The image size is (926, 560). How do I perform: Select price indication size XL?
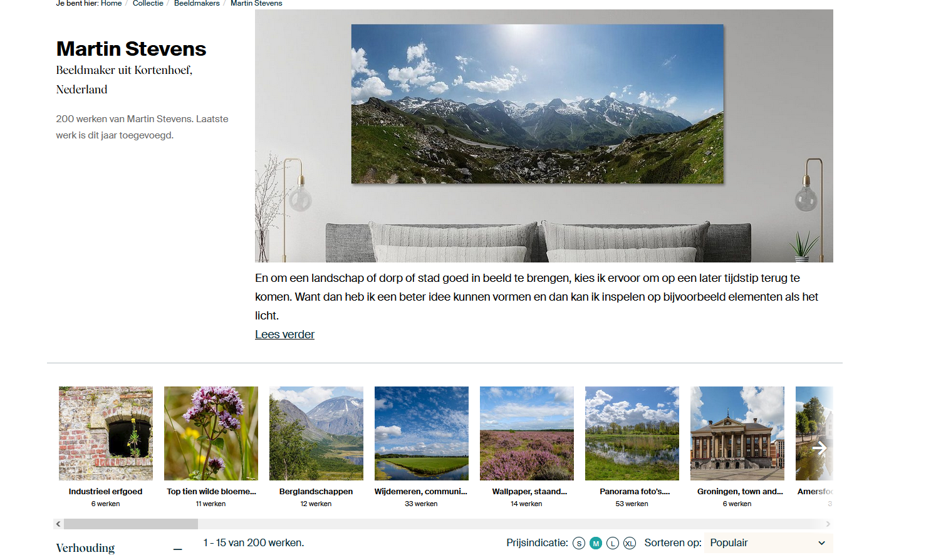pyautogui.click(x=630, y=544)
